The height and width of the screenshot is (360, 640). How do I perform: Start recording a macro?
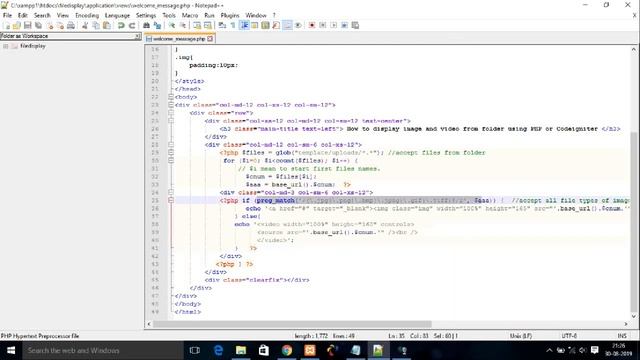(312, 25)
